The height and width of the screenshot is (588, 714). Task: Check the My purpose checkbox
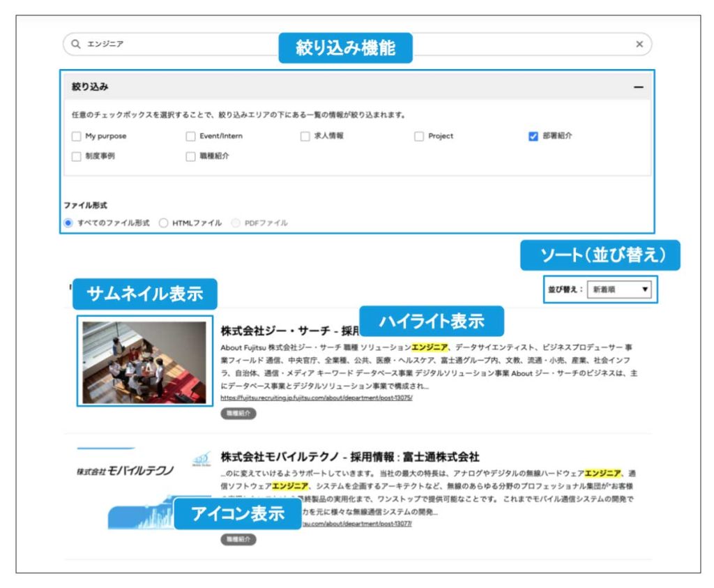(77, 136)
